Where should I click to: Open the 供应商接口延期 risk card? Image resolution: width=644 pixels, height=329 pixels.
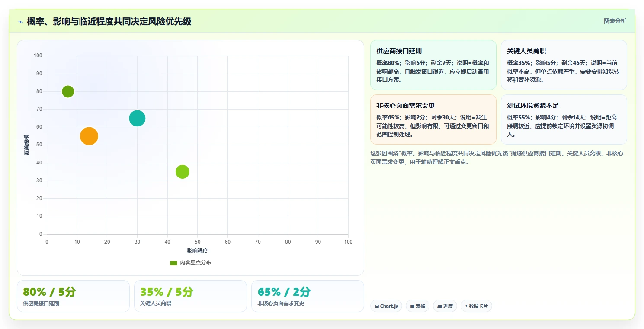[433, 65]
